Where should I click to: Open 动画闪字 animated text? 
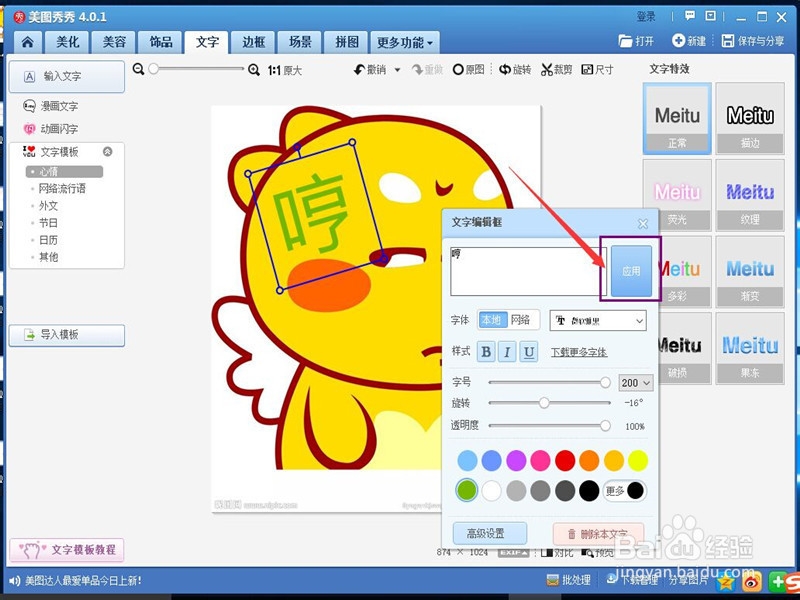pyautogui.click(x=51, y=129)
